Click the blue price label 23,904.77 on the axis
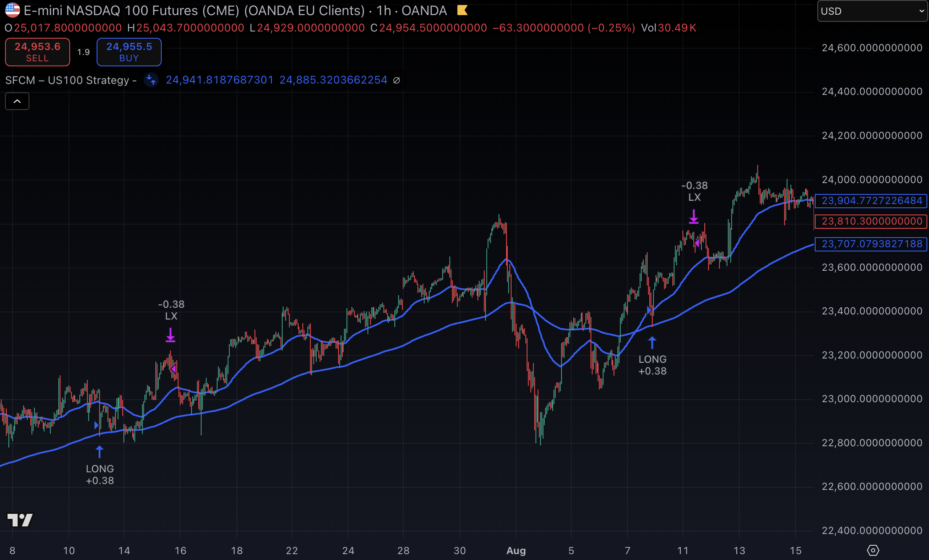Viewport: 929px width, 560px height. [871, 201]
